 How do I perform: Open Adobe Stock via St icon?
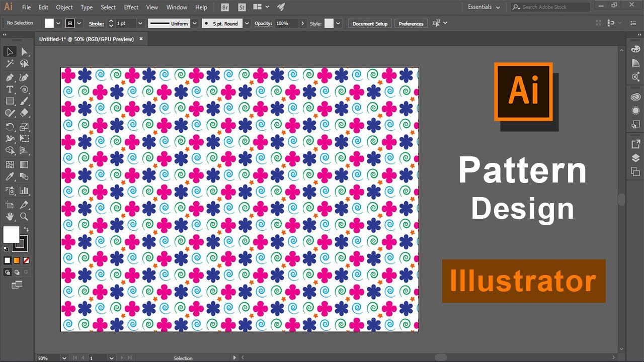pyautogui.click(x=242, y=7)
